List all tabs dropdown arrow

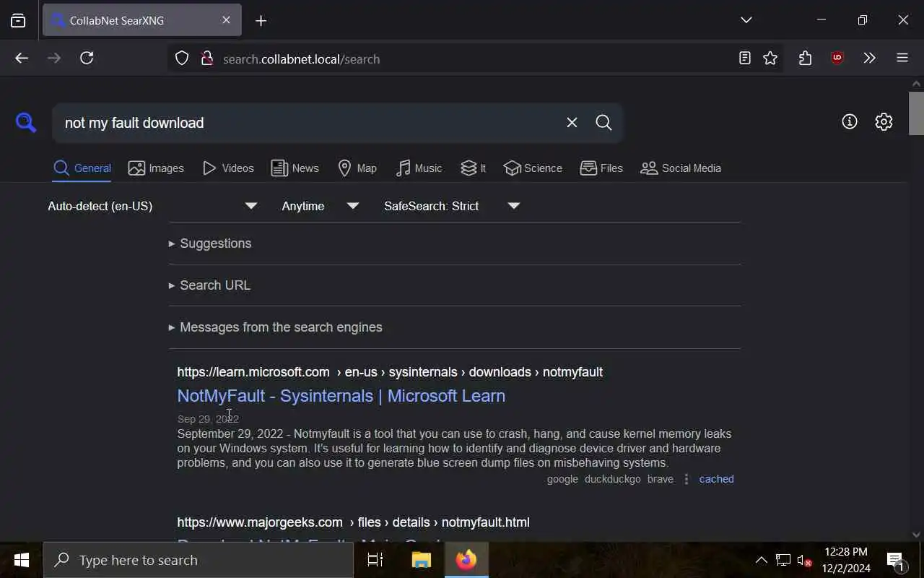(x=746, y=20)
